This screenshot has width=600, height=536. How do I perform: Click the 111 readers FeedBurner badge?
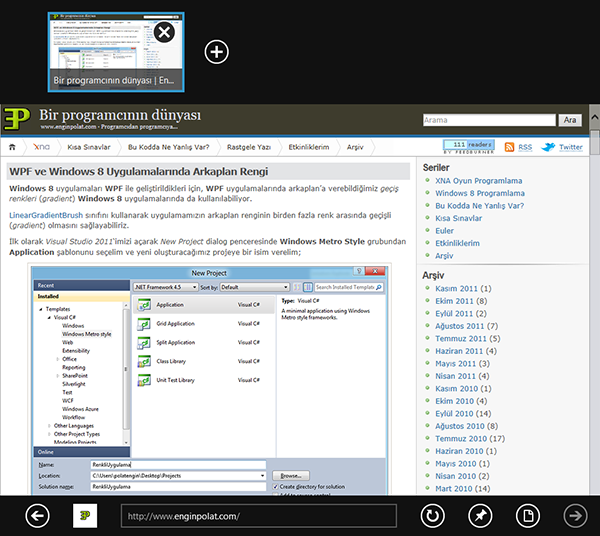469,145
